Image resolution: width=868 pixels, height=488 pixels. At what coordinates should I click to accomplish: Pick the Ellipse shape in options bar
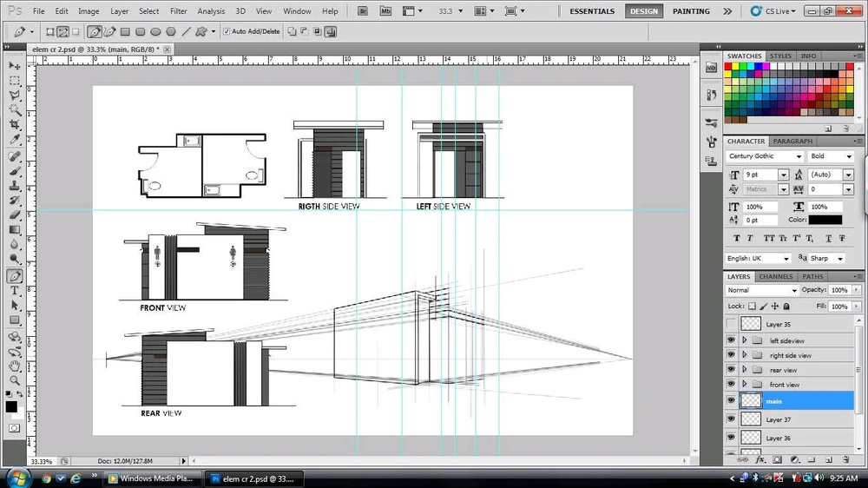156,31
